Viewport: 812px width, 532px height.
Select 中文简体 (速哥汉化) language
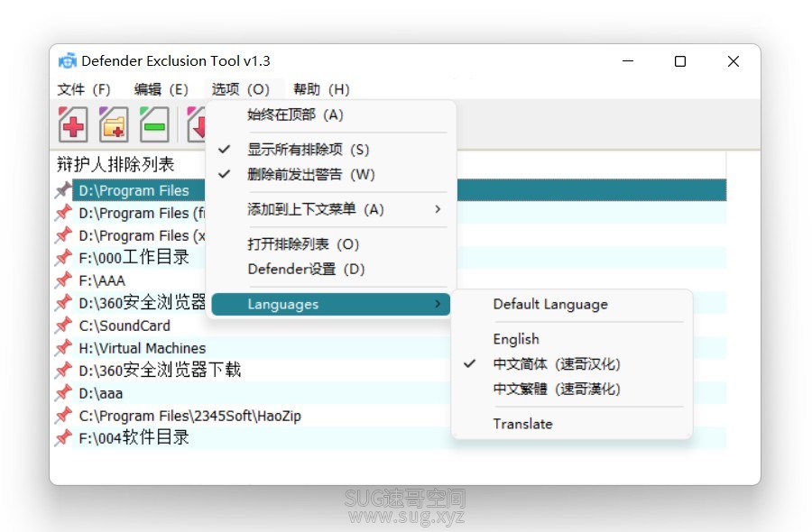572,363
